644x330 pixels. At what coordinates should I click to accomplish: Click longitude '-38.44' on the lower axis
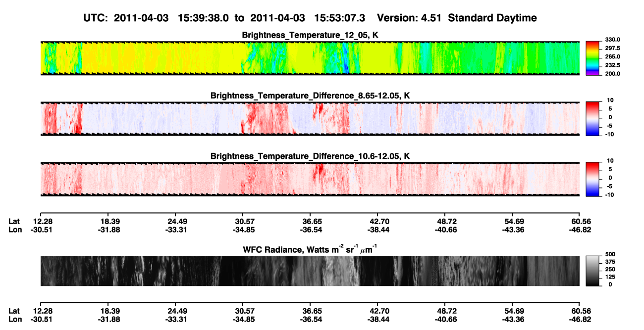click(378, 319)
